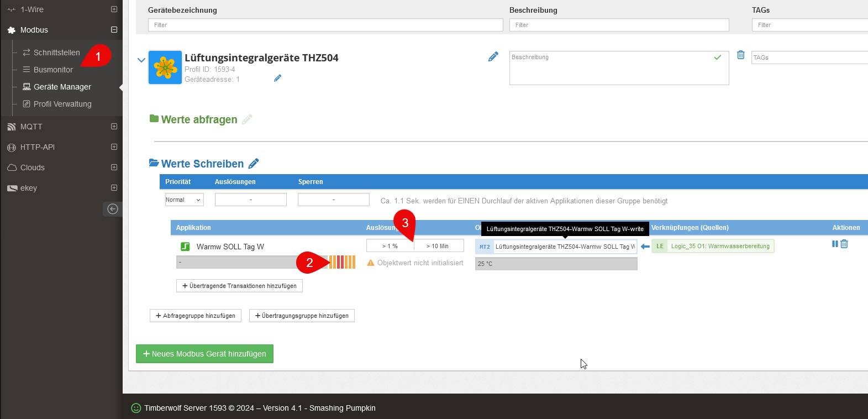The height and width of the screenshot is (419, 868).
Task: Expand the ekey menu section
Action: 114,188
